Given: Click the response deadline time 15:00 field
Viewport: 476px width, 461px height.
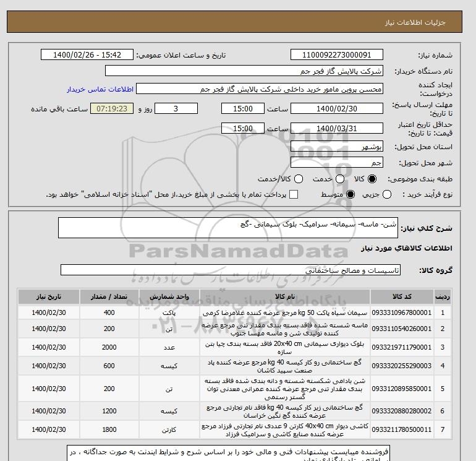Looking at the screenshot, I should [x=243, y=108].
